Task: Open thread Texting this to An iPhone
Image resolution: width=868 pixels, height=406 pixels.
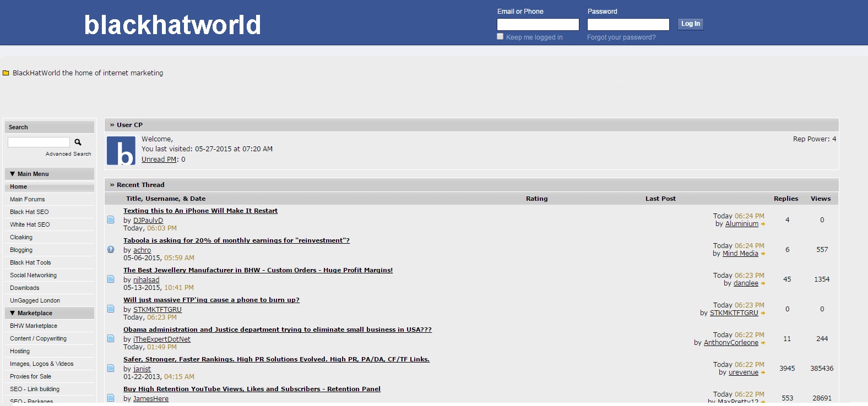Action: [200, 211]
